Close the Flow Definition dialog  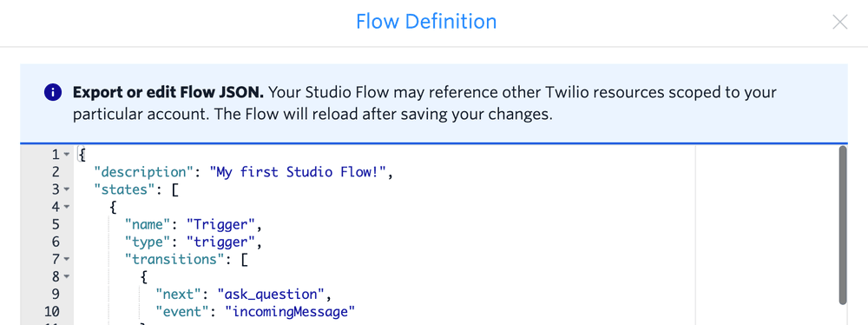coord(839,23)
